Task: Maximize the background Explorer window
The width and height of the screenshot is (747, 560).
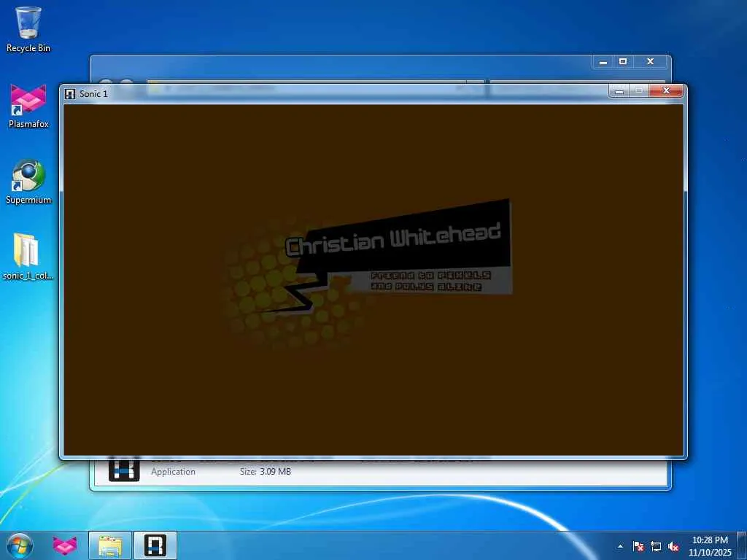Action: tap(623, 62)
